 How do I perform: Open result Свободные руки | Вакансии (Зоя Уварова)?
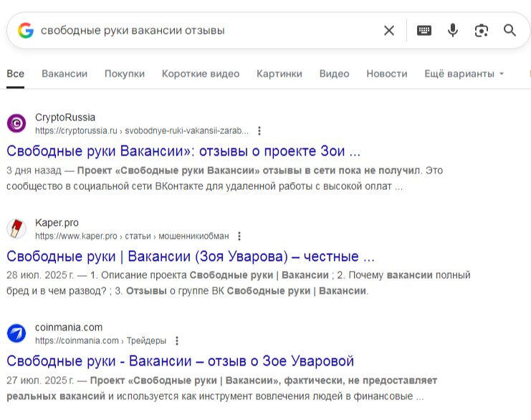[191, 257]
